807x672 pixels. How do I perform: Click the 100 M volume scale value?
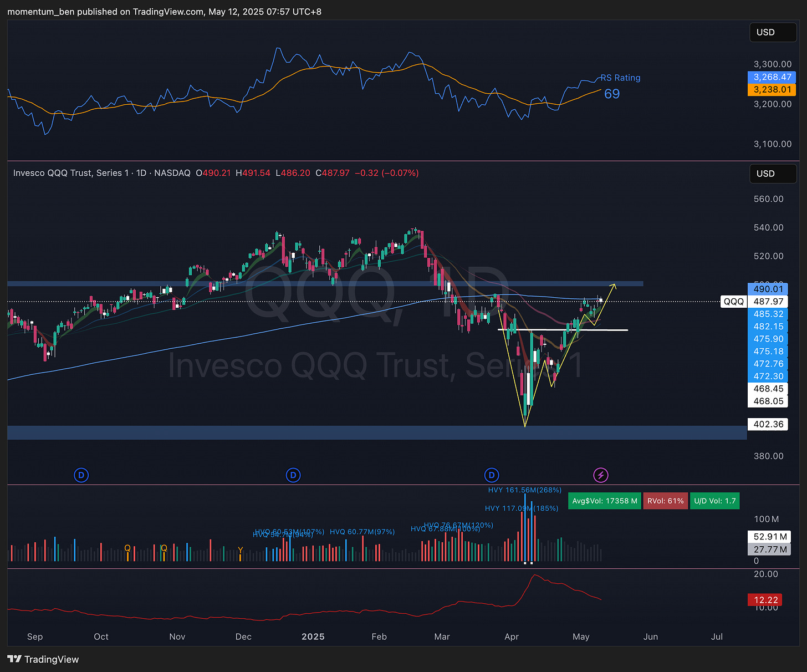point(767,520)
